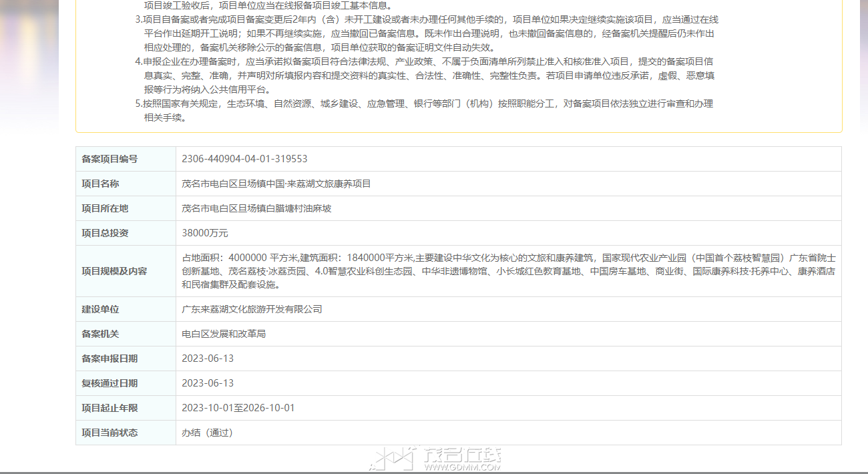Viewport: 868px width, 474px height.
Task: Click filing authority 电白区发展和改革局
Action: coord(224,334)
